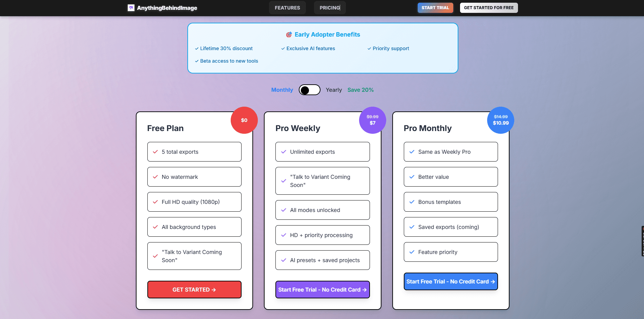Click the Early Adopter Benefits target icon
The image size is (644, 319).
[x=289, y=35]
